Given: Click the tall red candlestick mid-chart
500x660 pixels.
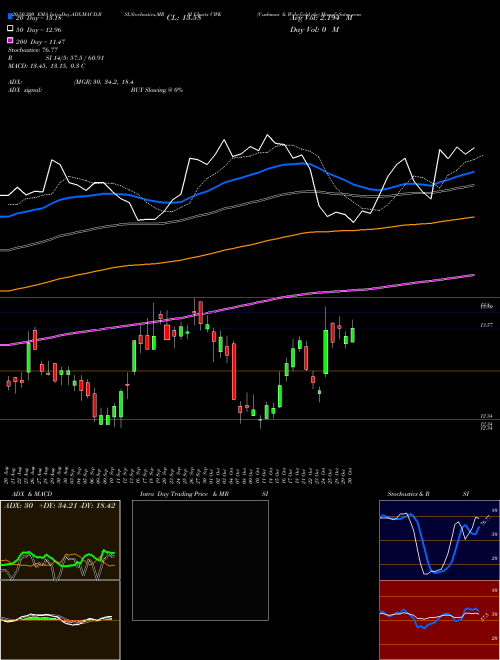Looking at the screenshot, I should click(x=234, y=371).
